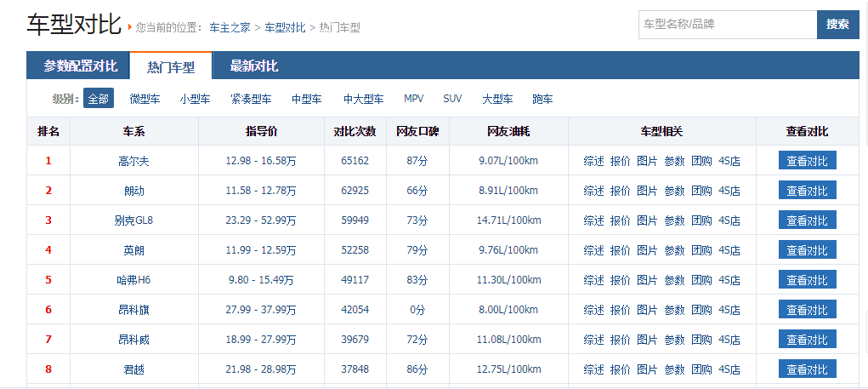This screenshot has height=389, width=868.
Task: Click the 网友油耗 column header
Action: [x=508, y=131]
